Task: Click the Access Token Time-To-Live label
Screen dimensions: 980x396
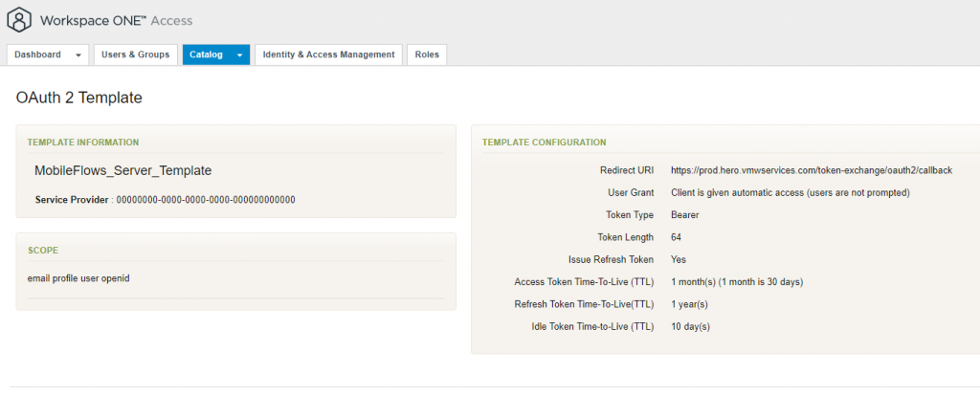Action: tap(584, 282)
